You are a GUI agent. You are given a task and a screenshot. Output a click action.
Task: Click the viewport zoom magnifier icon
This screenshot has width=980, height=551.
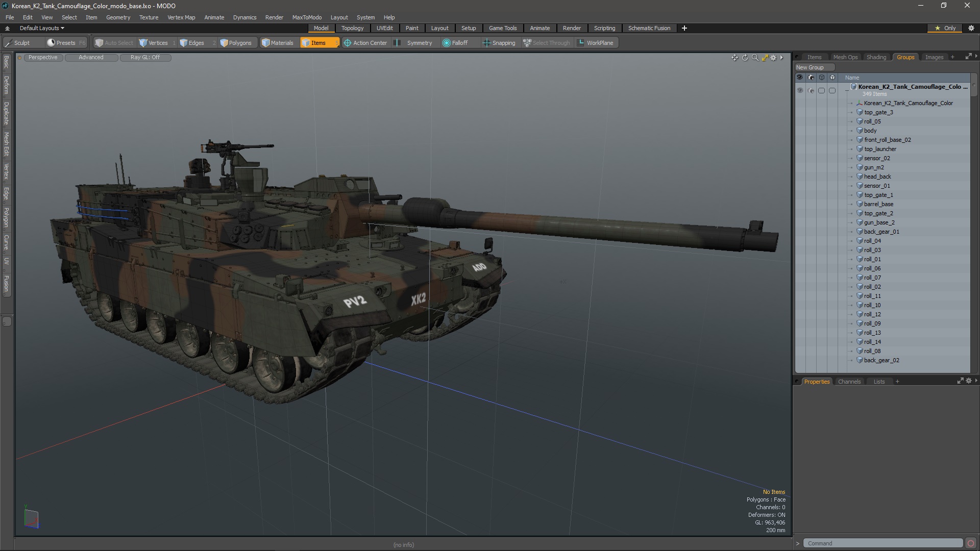755,58
